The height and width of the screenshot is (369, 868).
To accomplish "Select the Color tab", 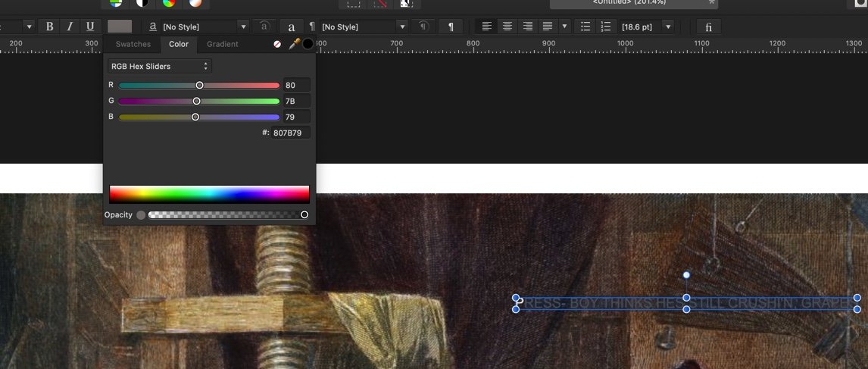I will (179, 44).
